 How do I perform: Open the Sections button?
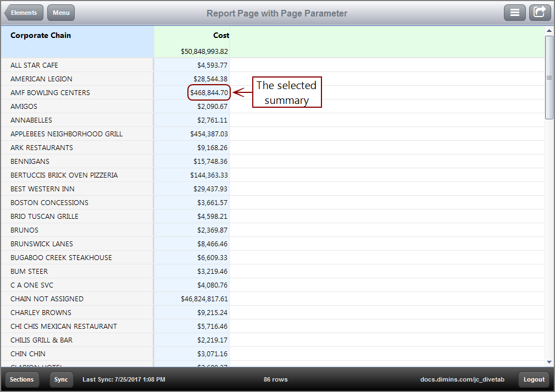[x=22, y=379]
